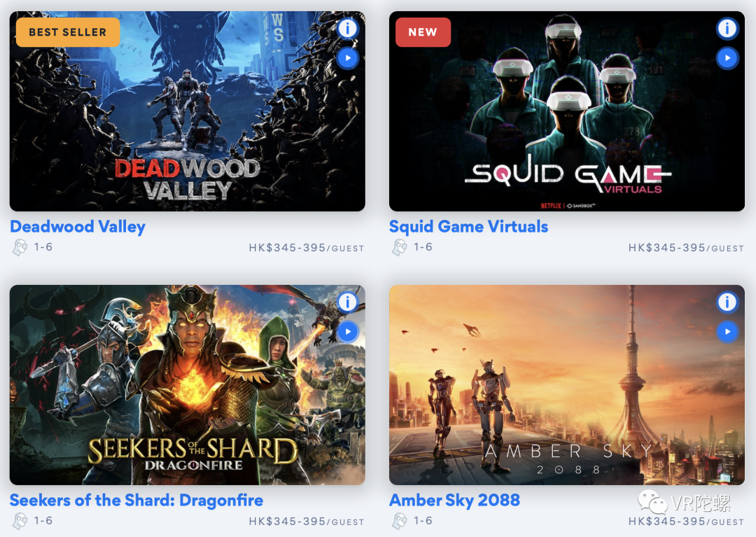The height and width of the screenshot is (537, 756).
Task: Click the BEST SELLER badge
Action: point(68,32)
